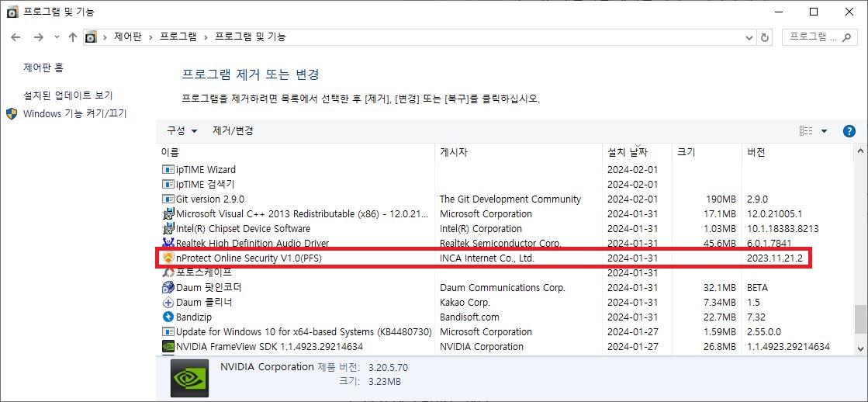Viewport: 868px width, 402px height.
Task: Maximize the 프로그램 및 기능 window
Action: pos(813,12)
